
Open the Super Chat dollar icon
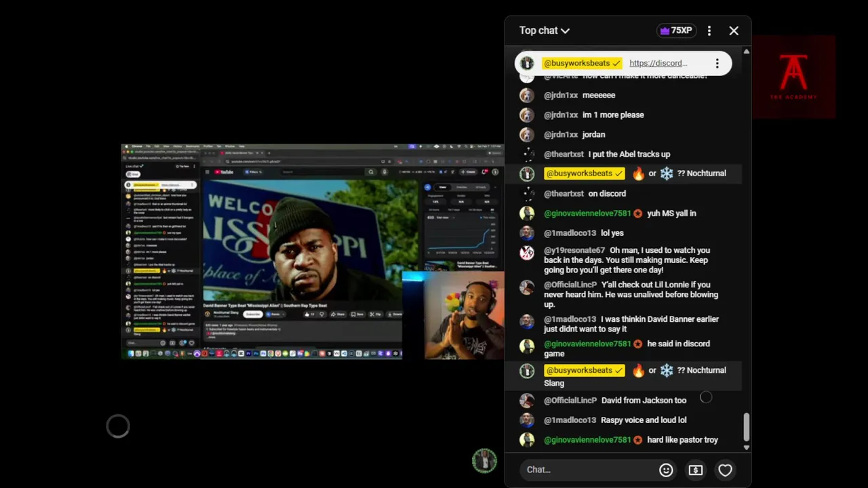(696, 470)
